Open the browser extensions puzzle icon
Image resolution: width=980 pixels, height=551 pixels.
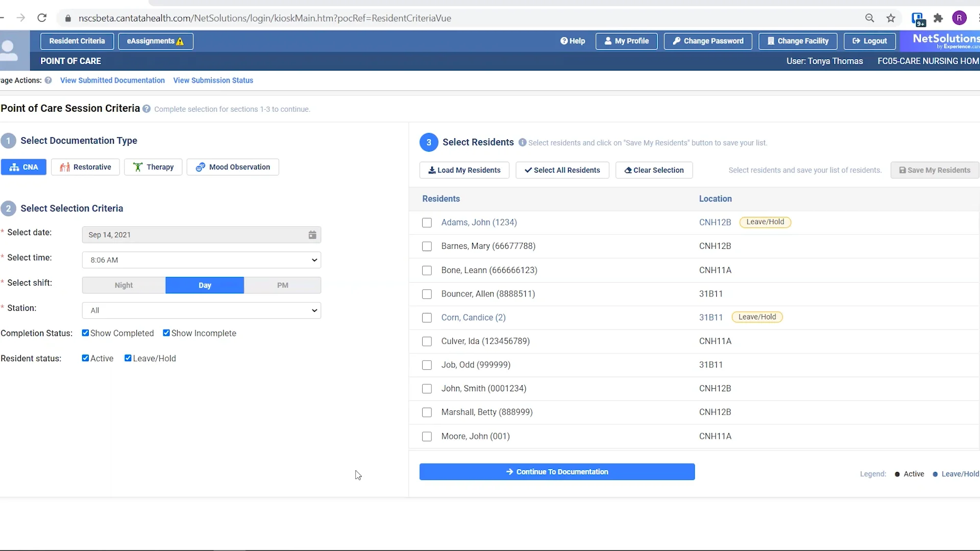[x=938, y=18]
